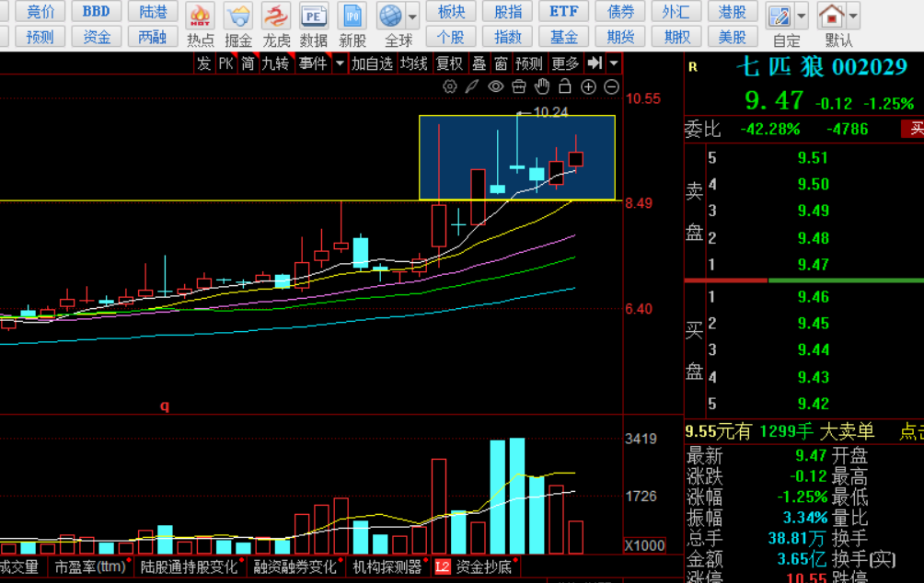This screenshot has height=583, width=924.
Task: Click the 陆港 button
Action: coord(153,11)
